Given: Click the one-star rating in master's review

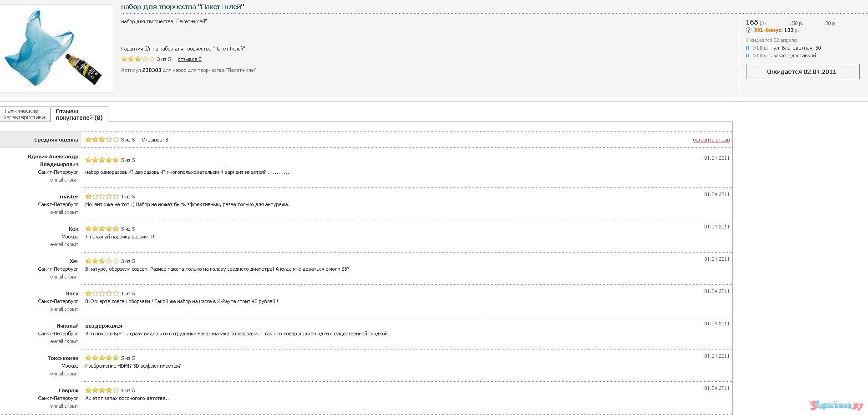Looking at the screenshot, I should point(102,197).
